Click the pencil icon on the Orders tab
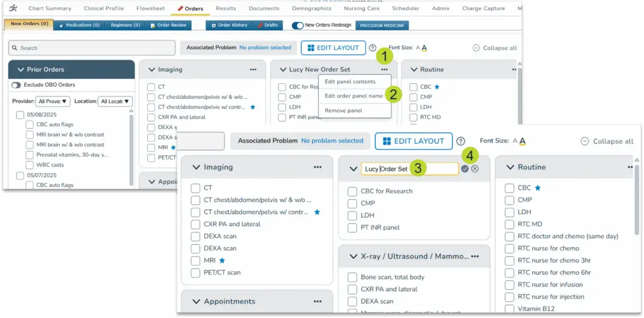 tap(180, 9)
